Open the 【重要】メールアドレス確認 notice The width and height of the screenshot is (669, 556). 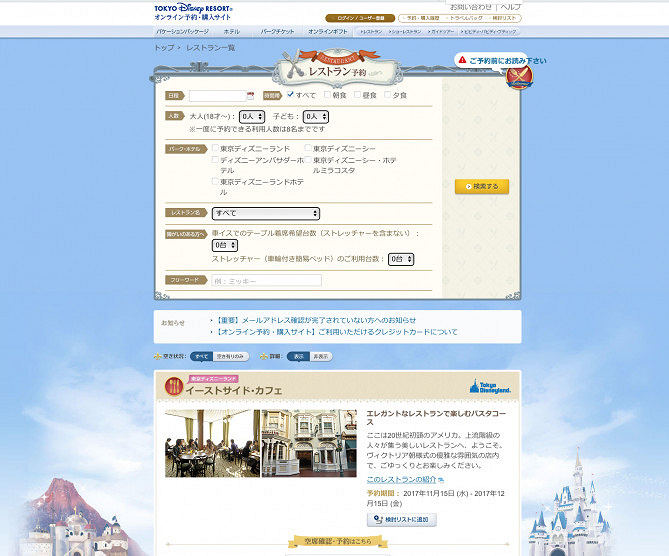(315, 320)
